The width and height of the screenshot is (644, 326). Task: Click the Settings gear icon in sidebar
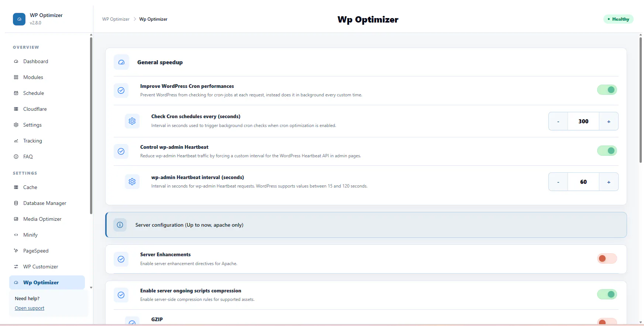[x=16, y=125]
